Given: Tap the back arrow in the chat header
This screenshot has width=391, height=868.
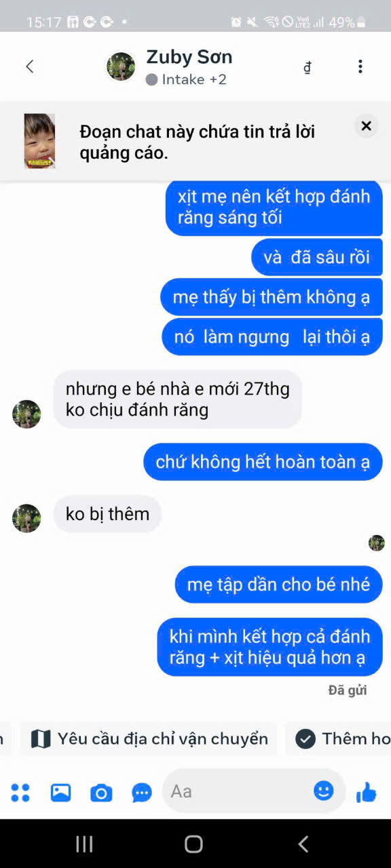Looking at the screenshot, I should [29, 66].
